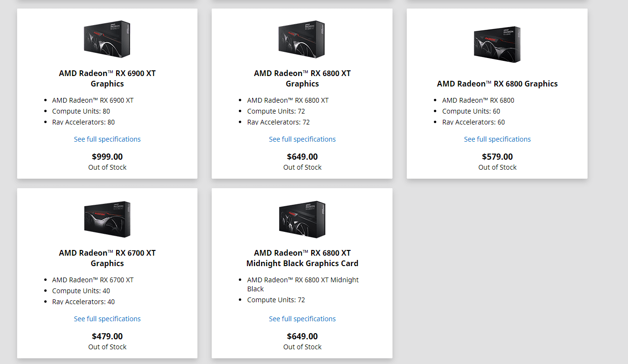The height and width of the screenshot is (364, 628).
Task: See full specifications for RX 6700 XT
Action: coord(107,319)
